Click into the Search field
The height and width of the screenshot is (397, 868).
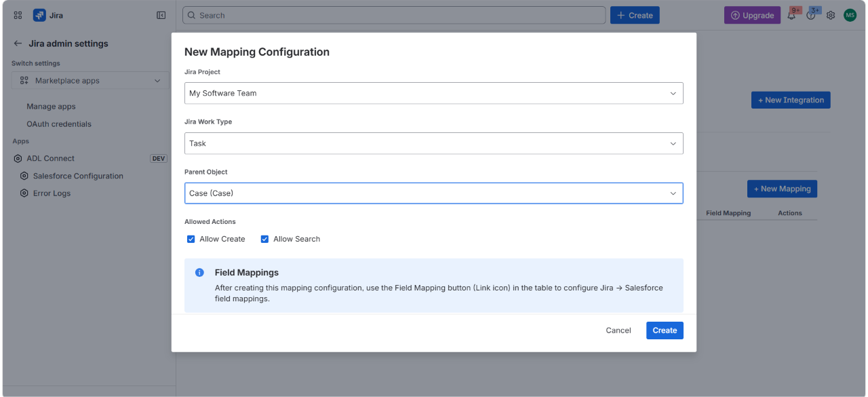tap(394, 15)
